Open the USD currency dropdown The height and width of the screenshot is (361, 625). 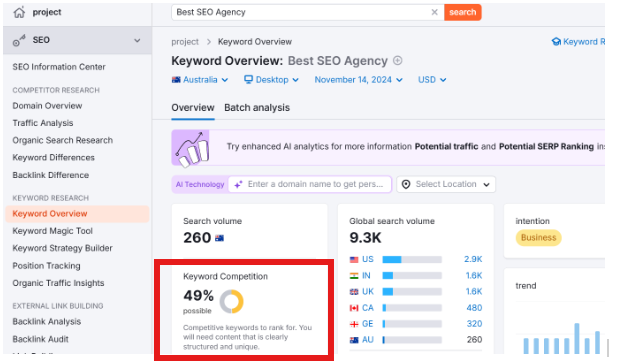pos(432,80)
